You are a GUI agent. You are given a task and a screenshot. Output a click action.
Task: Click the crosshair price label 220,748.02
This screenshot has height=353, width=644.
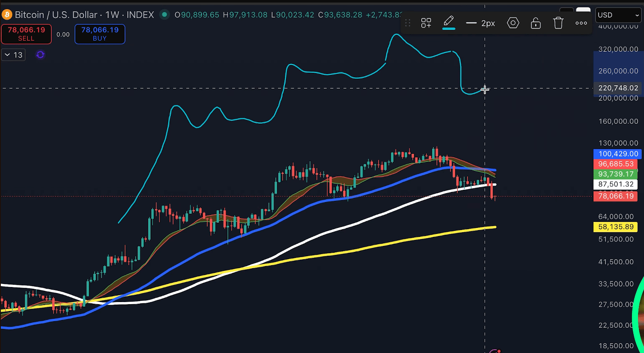coord(618,88)
